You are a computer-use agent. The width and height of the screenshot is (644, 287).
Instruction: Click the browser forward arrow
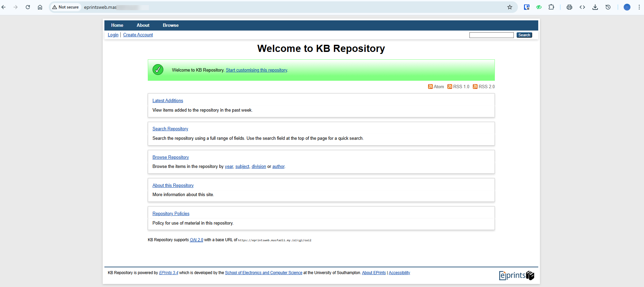point(16,7)
